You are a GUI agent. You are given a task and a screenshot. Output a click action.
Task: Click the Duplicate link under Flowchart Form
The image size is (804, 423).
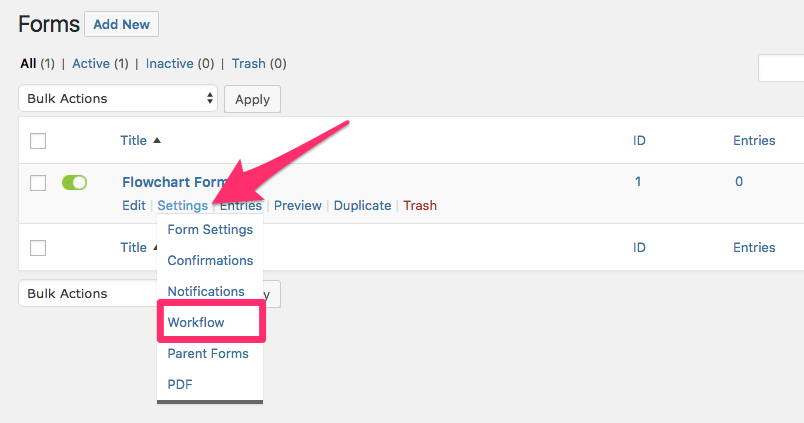[363, 206]
